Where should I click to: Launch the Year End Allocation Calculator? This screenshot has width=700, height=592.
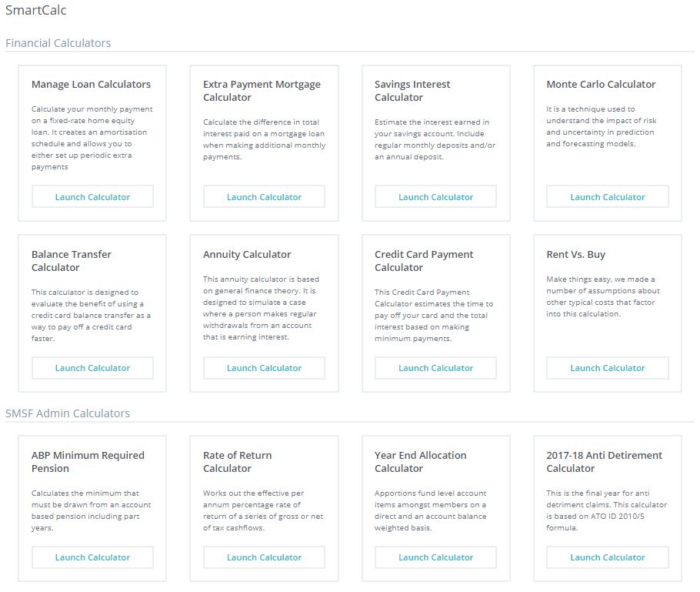pyautogui.click(x=435, y=557)
